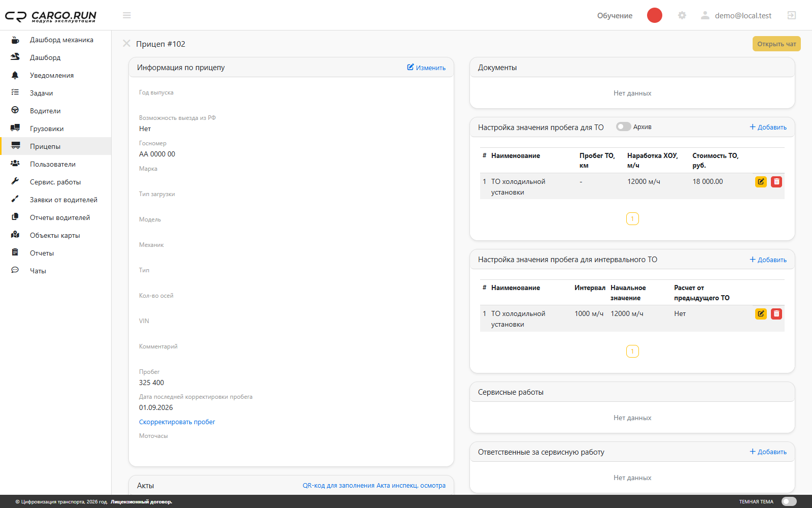
Task: Open QR-код для заполнения Акта link
Action: 374,486
